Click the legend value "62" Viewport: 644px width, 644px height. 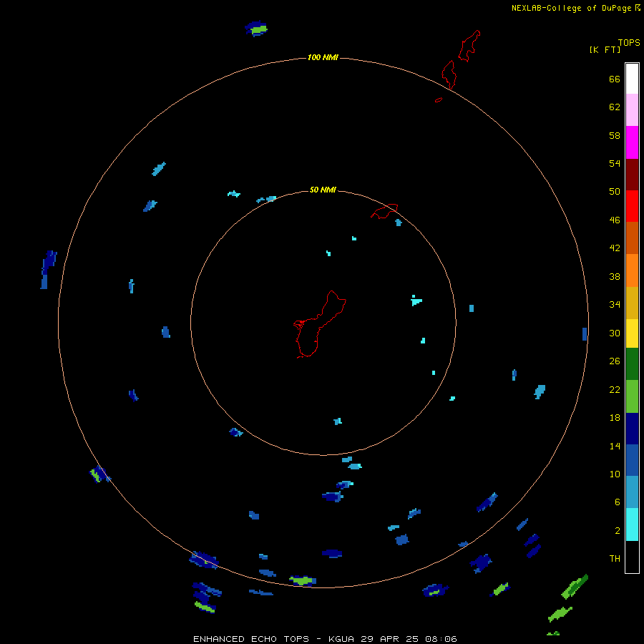click(615, 107)
